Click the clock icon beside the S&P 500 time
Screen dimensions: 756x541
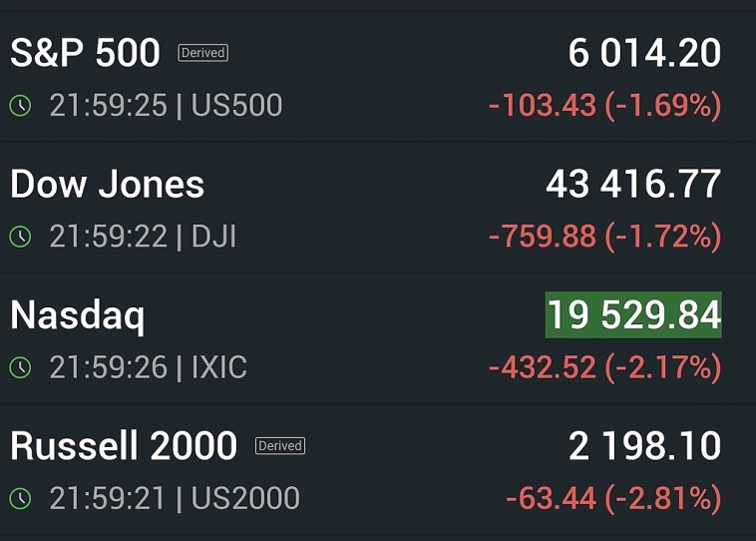20,105
